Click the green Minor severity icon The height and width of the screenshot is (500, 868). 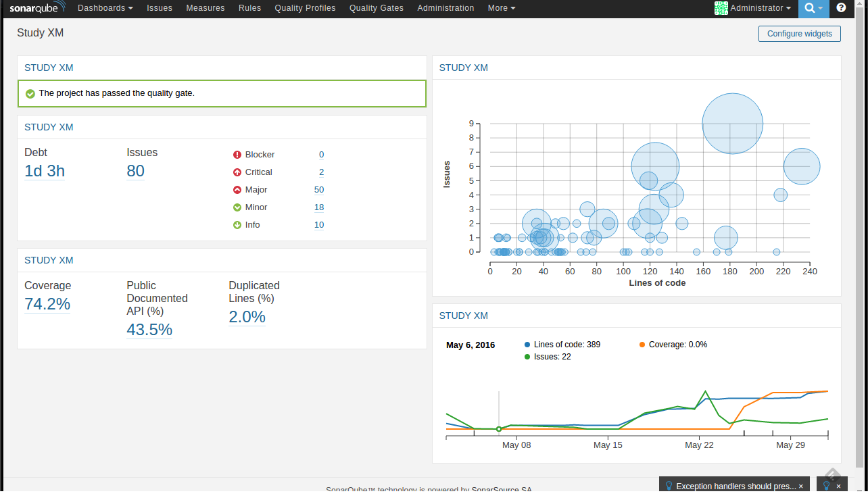point(237,207)
